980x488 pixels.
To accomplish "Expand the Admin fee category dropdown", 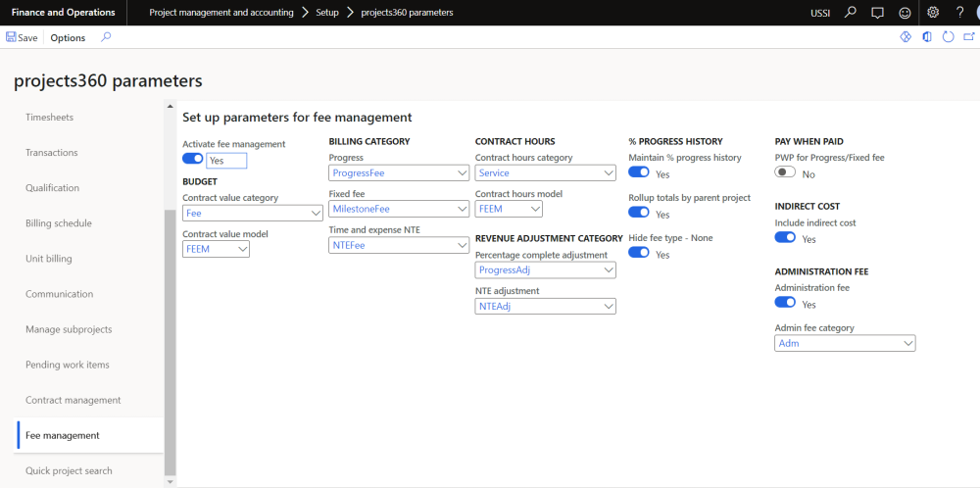I will 907,344.
